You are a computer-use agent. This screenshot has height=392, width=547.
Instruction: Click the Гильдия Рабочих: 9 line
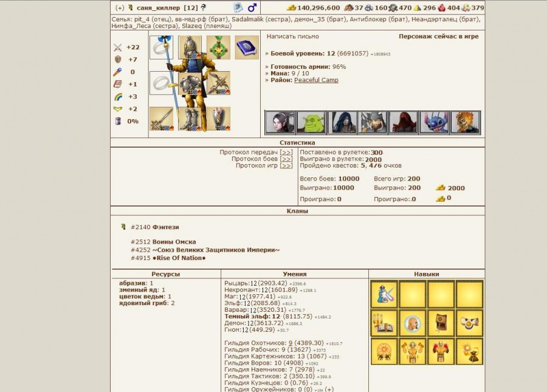pyautogui.click(x=275, y=349)
